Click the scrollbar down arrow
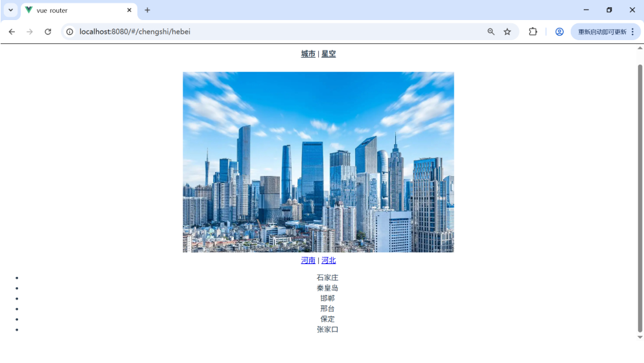Screen dimensions: 644x363 [640, 337]
